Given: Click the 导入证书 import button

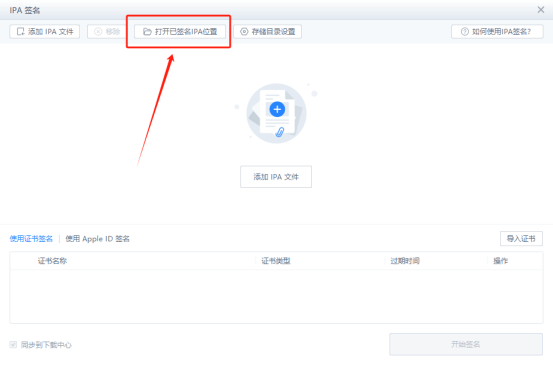Looking at the screenshot, I should click(x=521, y=239).
